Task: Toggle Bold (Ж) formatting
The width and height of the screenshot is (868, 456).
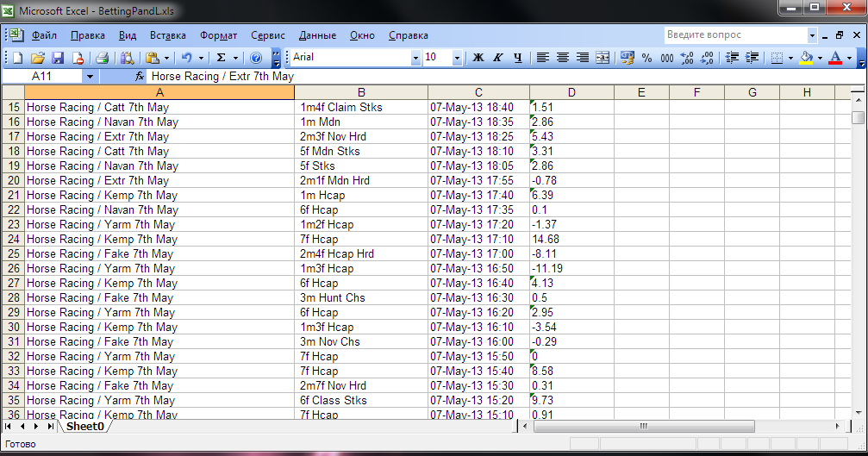Action: pos(478,58)
